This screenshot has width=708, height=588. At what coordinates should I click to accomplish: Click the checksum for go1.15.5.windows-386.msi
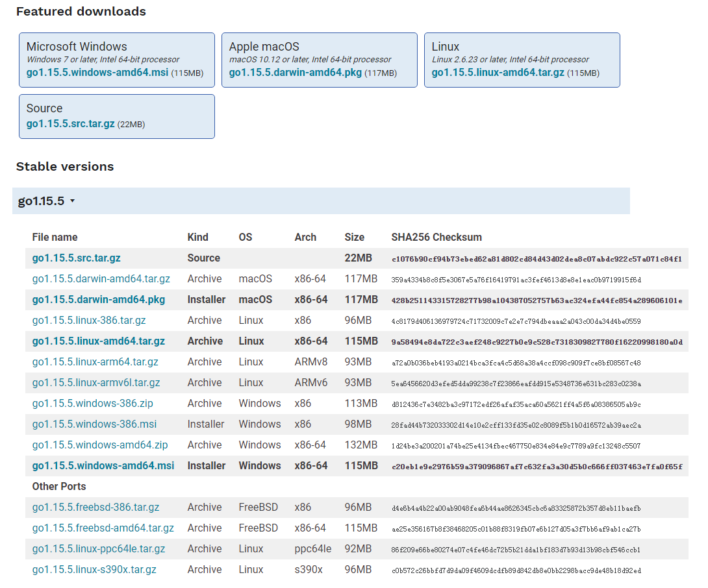(516, 425)
